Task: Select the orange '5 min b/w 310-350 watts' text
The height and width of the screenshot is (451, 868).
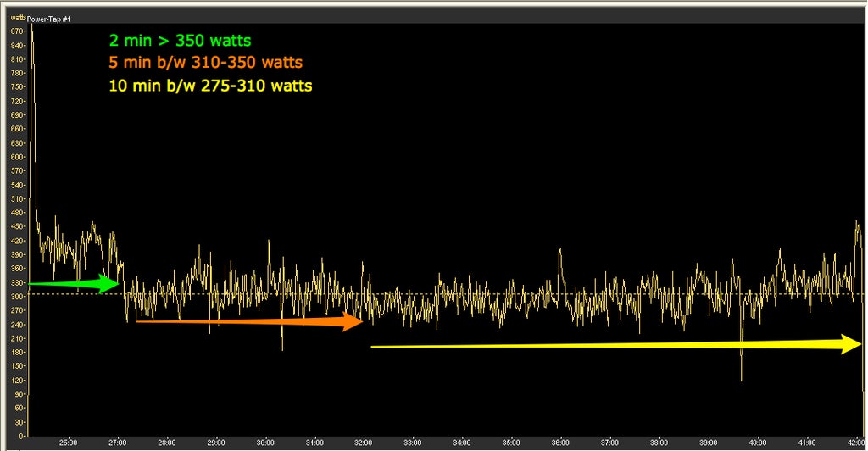Action: click(x=205, y=63)
